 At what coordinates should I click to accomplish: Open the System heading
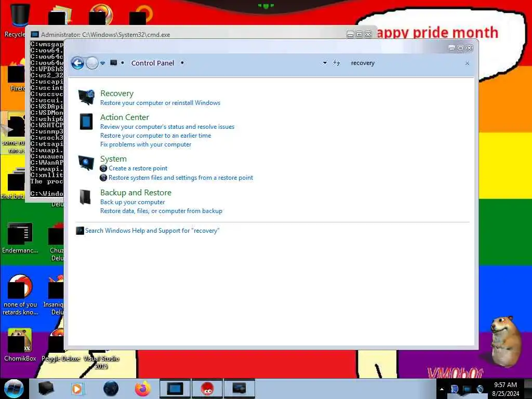click(113, 159)
